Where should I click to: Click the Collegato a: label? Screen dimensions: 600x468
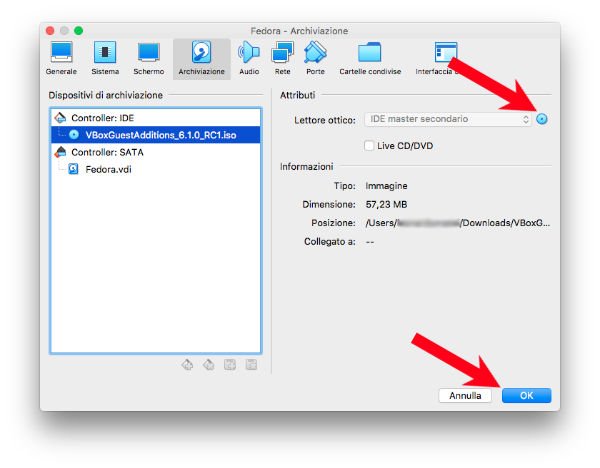[x=329, y=242]
